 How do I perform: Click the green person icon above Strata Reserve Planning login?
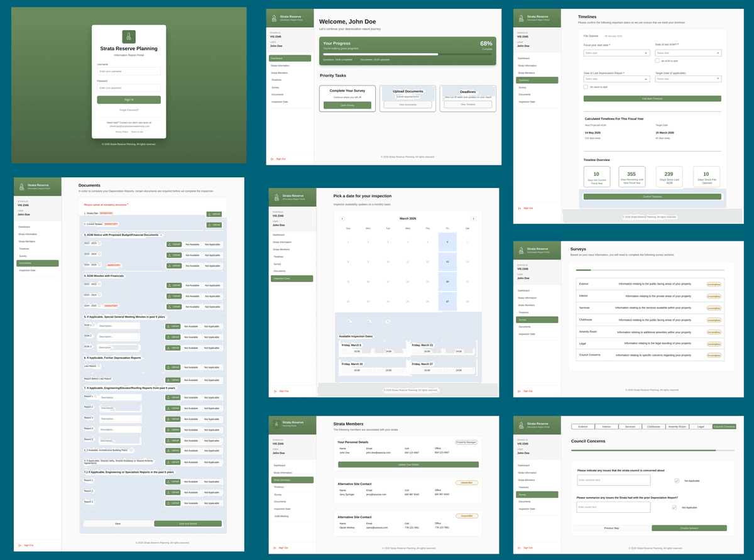pyautogui.click(x=129, y=36)
